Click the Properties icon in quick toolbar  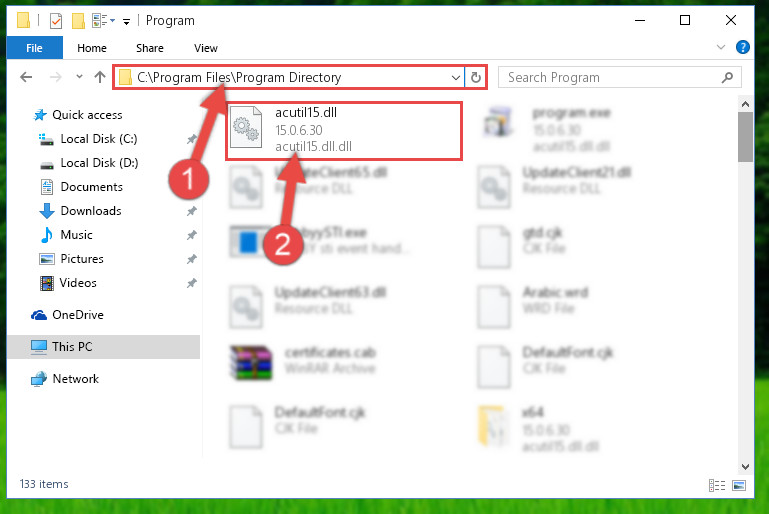[x=56, y=21]
